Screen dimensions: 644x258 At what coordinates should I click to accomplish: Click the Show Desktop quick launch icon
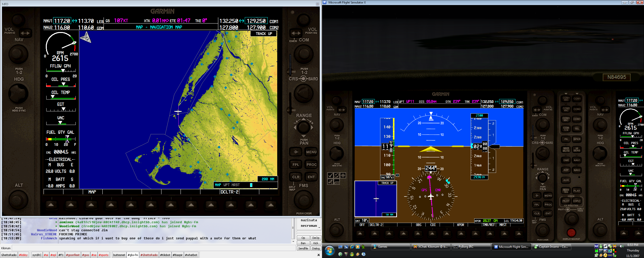[x=340, y=247]
